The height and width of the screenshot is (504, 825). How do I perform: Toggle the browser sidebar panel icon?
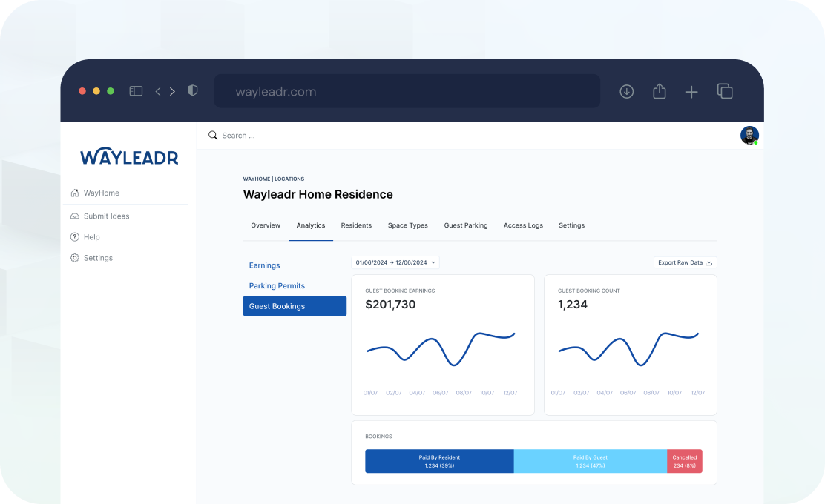[x=136, y=90]
